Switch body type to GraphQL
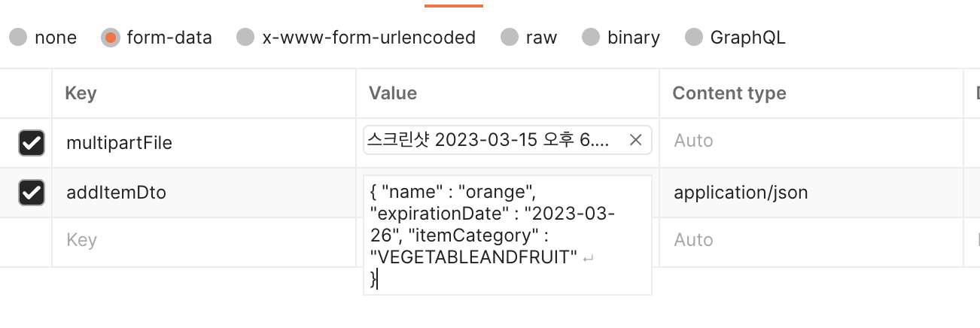980x328 pixels. [x=694, y=38]
